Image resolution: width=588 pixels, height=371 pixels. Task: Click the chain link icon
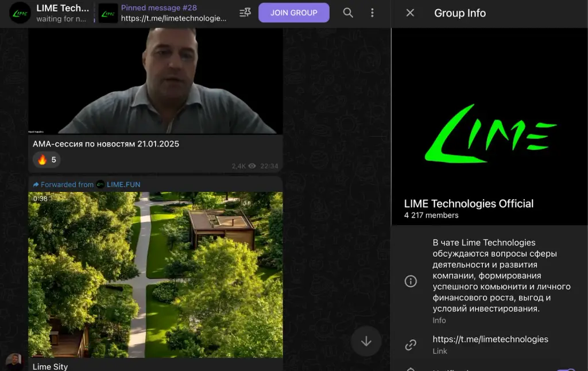[x=411, y=345]
